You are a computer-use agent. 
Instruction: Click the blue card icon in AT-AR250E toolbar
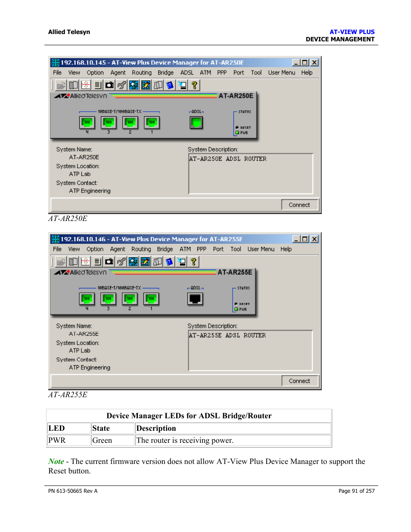170,85
